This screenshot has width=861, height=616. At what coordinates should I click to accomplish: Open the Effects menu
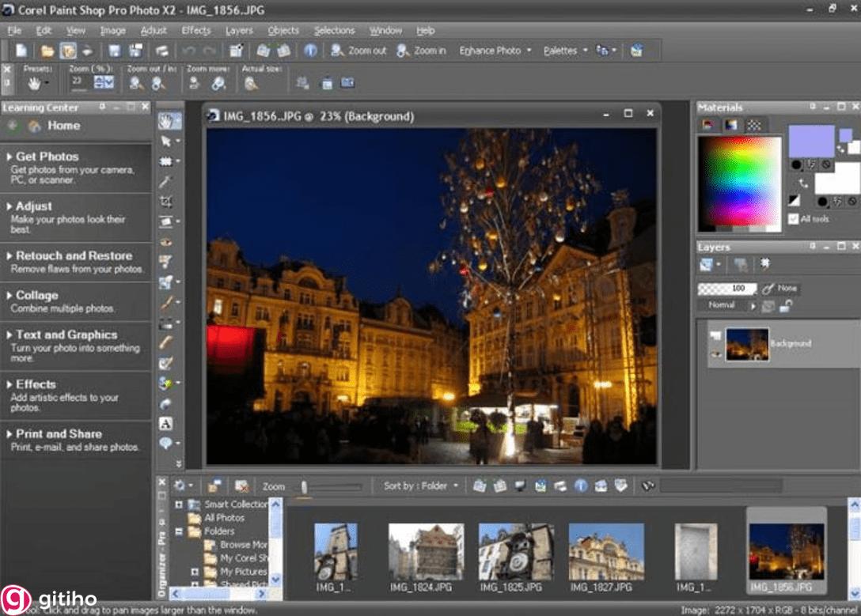(x=195, y=31)
